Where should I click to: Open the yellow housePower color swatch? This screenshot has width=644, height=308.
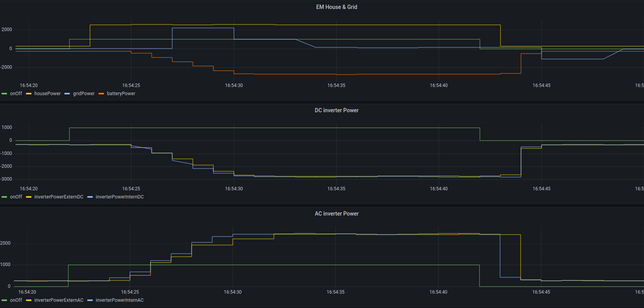tap(29, 94)
